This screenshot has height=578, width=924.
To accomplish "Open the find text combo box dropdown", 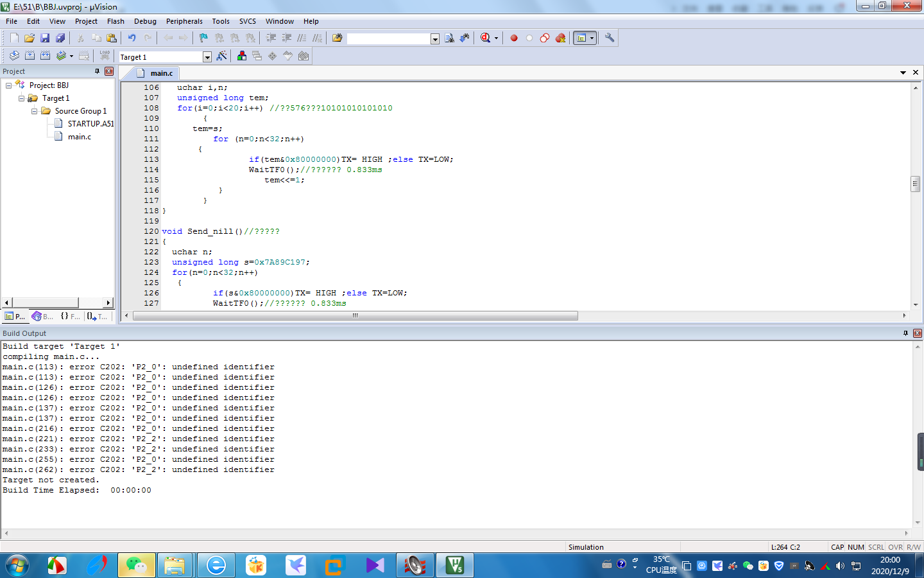I will [x=435, y=39].
